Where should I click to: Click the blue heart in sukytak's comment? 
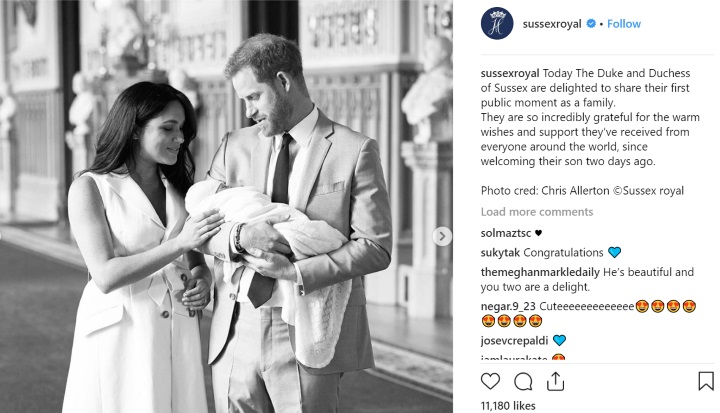[x=614, y=252]
